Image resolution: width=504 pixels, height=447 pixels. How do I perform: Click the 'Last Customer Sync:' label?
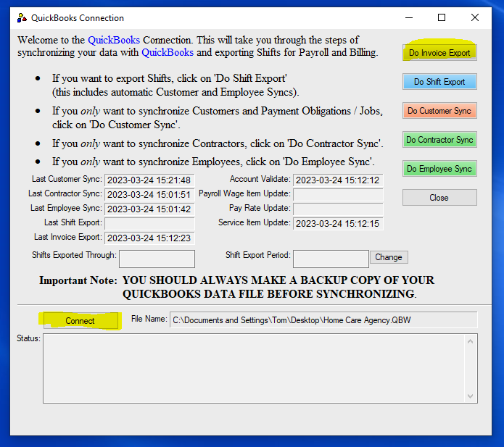(67, 179)
